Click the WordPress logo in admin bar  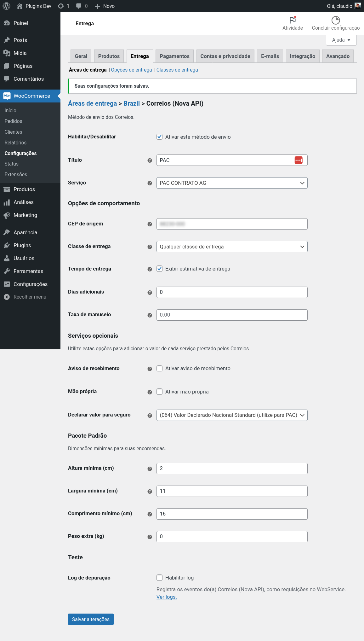[x=6, y=6]
